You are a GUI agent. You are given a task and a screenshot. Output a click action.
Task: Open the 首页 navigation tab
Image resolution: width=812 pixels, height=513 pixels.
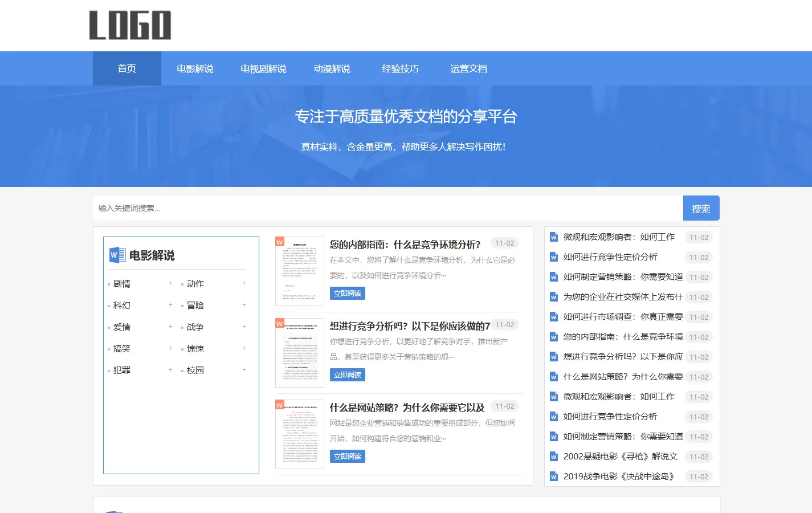click(x=127, y=68)
